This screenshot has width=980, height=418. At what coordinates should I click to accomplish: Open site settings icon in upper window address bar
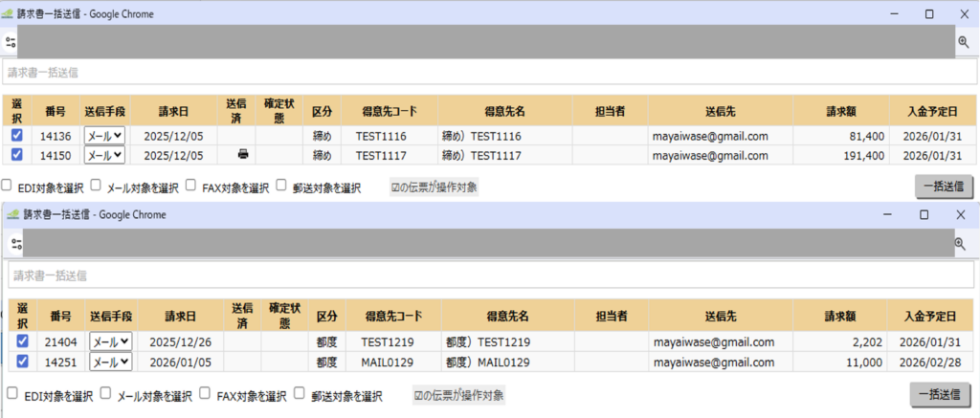11,42
